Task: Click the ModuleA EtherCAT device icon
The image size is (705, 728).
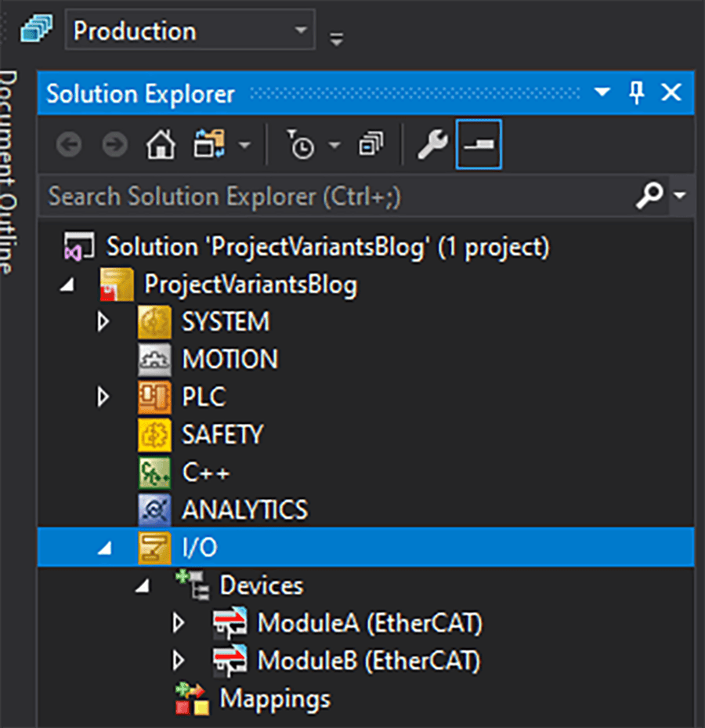Action: point(230,623)
